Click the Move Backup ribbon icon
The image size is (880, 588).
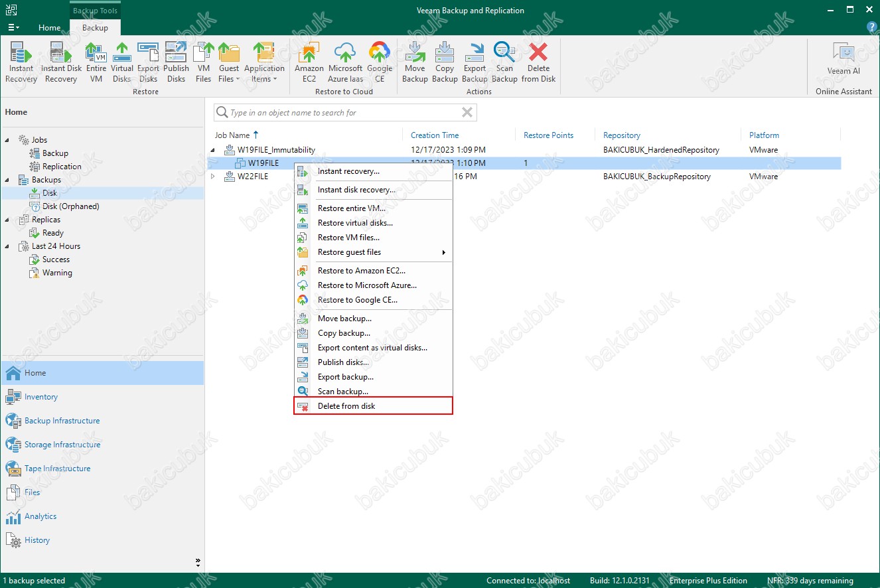point(415,62)
